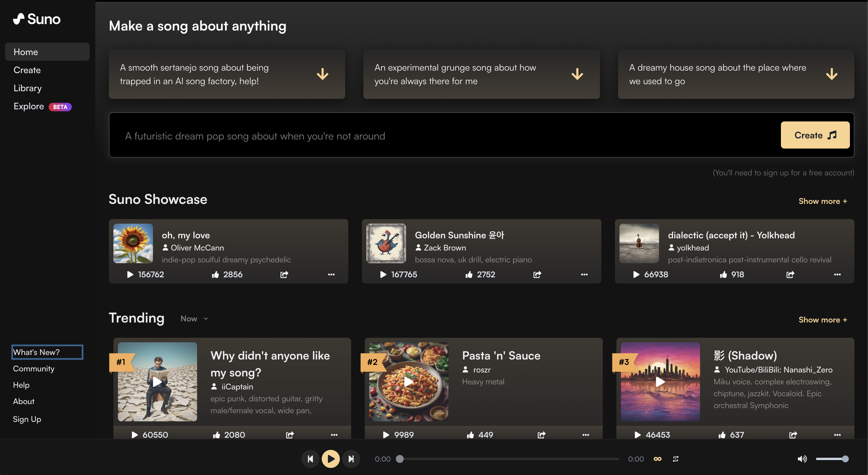The height and width of the screenshot is (475, 868).
Task: Start playback with the player's play button
Action: coord(331,459)
